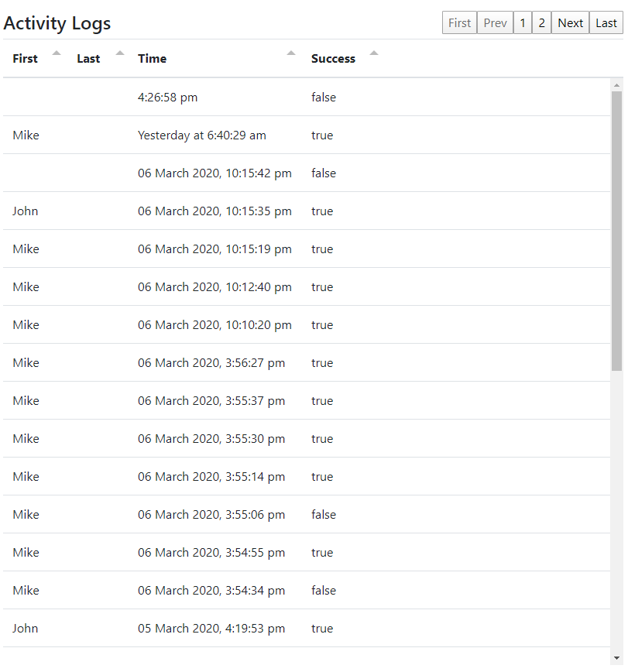Jump to the Last page

(606, 22)
